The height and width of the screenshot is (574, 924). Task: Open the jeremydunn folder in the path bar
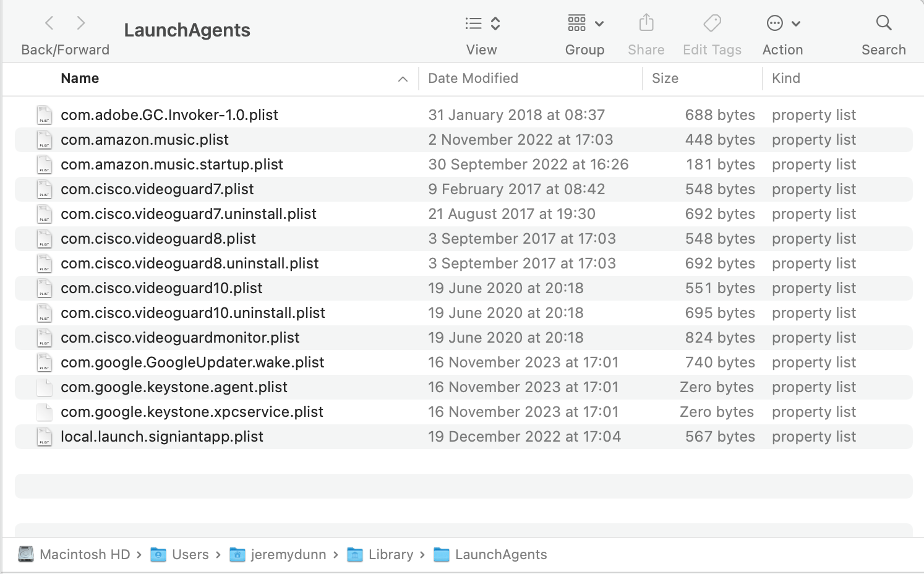[288, 554]
